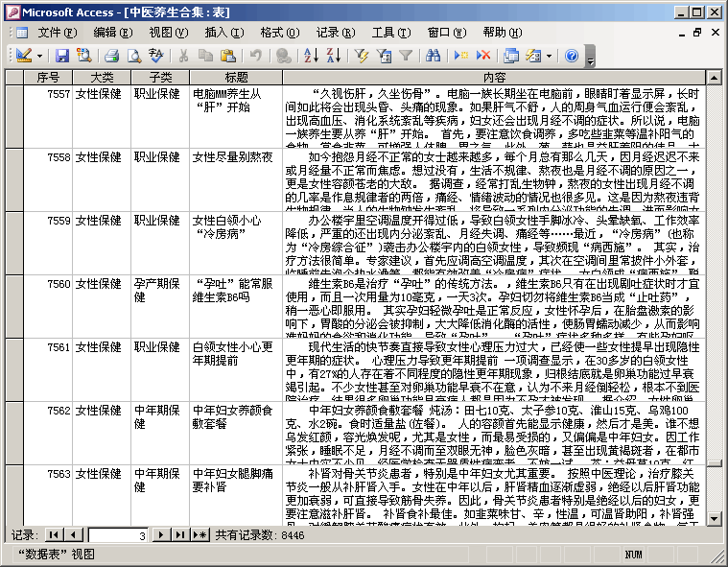Go to previous record button
This screenshot has width=728, height=567.
click(73, 535)
